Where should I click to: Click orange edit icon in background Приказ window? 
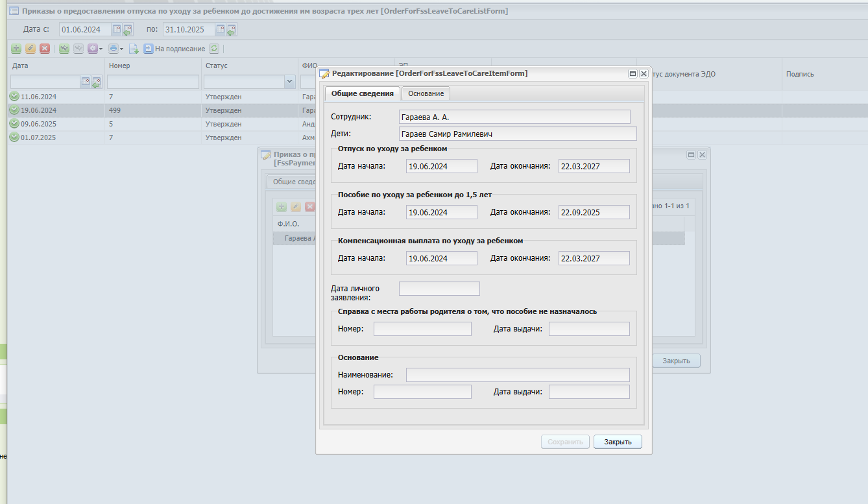click(296, 207)
